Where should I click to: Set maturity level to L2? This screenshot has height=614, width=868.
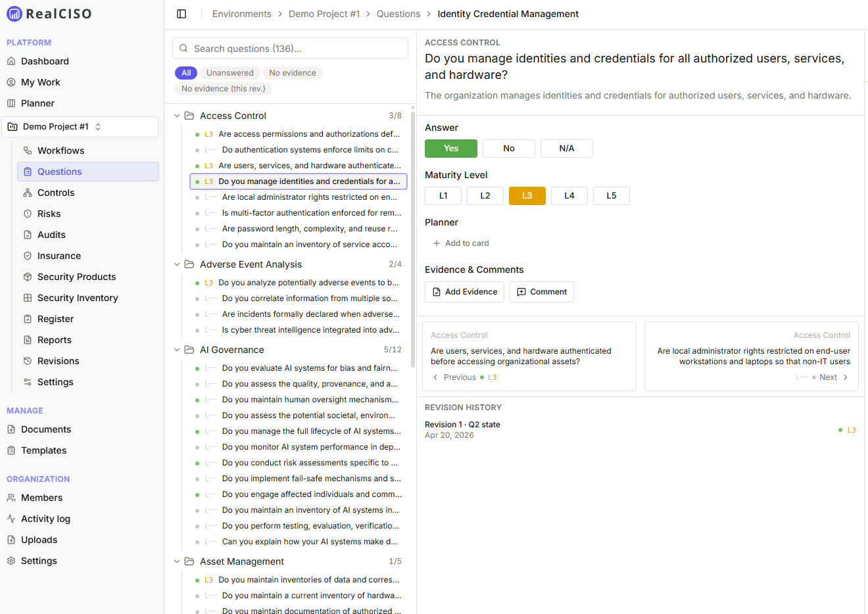tap(485, 196)
